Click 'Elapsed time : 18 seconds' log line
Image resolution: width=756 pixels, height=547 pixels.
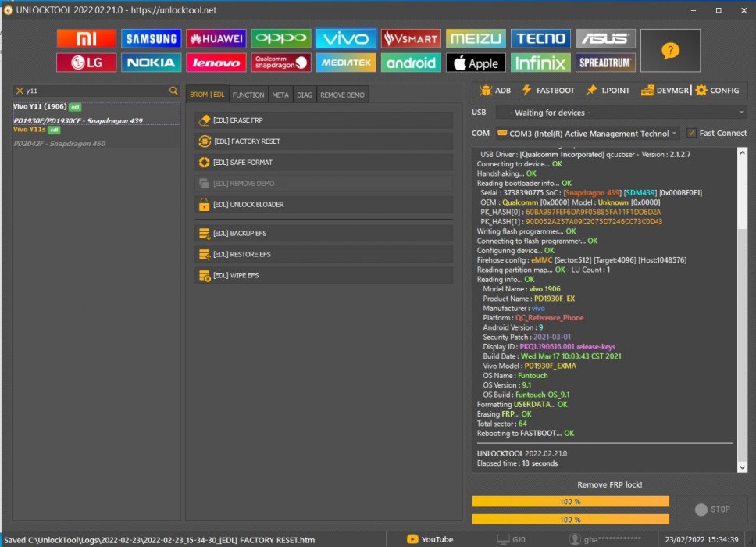pos(517,463)
